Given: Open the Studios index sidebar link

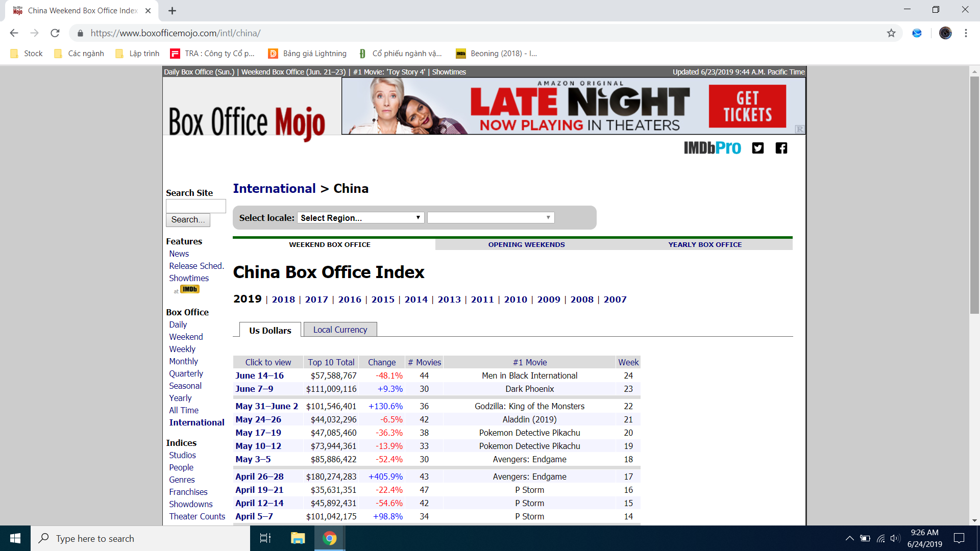Looking at the screenshot, I should (182, 455).
